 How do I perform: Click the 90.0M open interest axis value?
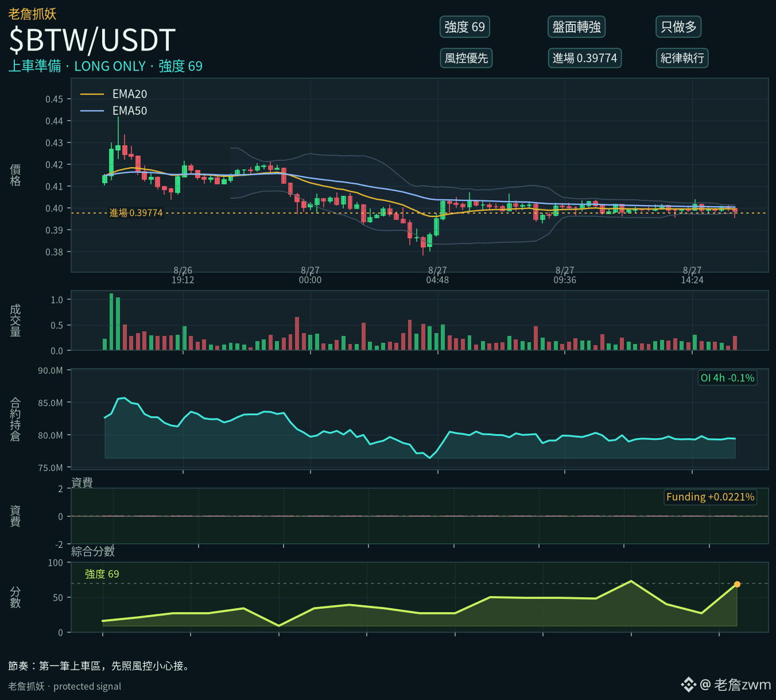tap(51, 370)
